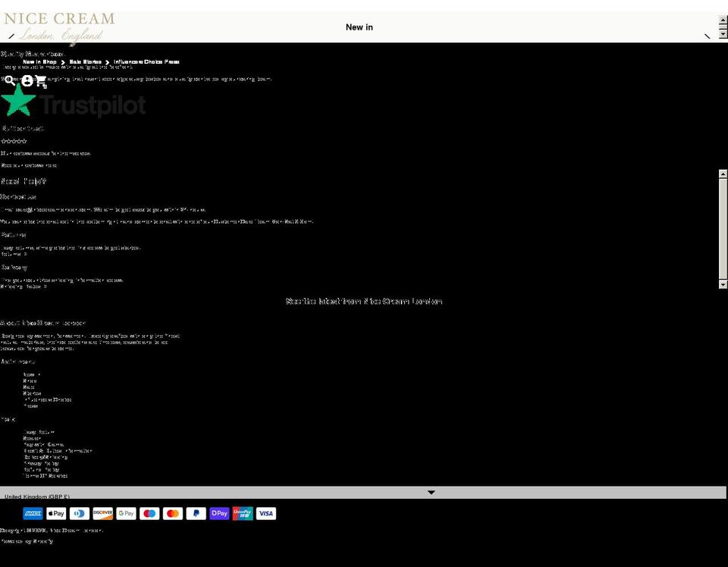Click the Visa payment icon

click(265, 513)
